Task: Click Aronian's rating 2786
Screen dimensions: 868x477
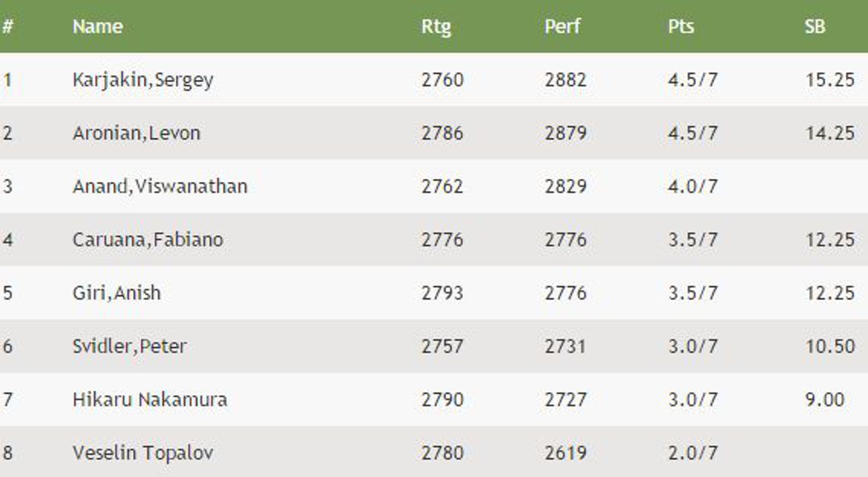Action: point(442,133)
